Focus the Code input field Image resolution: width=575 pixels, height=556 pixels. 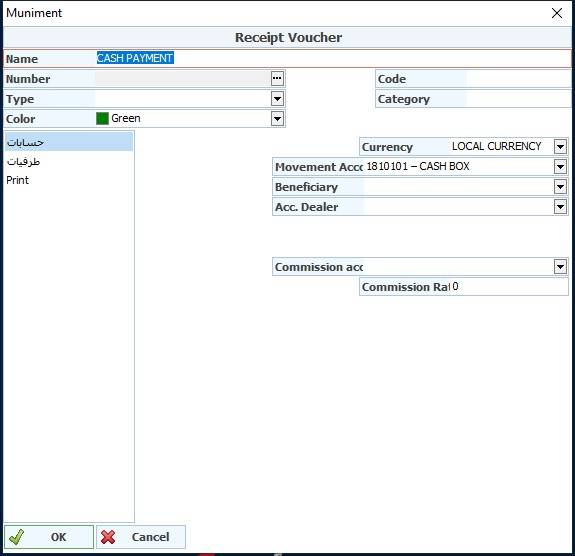click(x=518, y=78)
